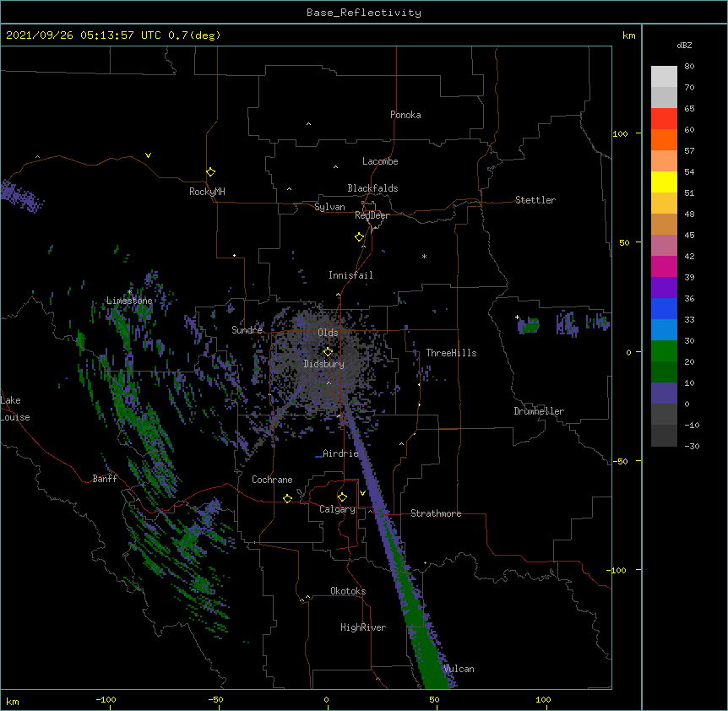
Task: Pick the light blue 30-33 dBZ swatch
Action: 664,329
